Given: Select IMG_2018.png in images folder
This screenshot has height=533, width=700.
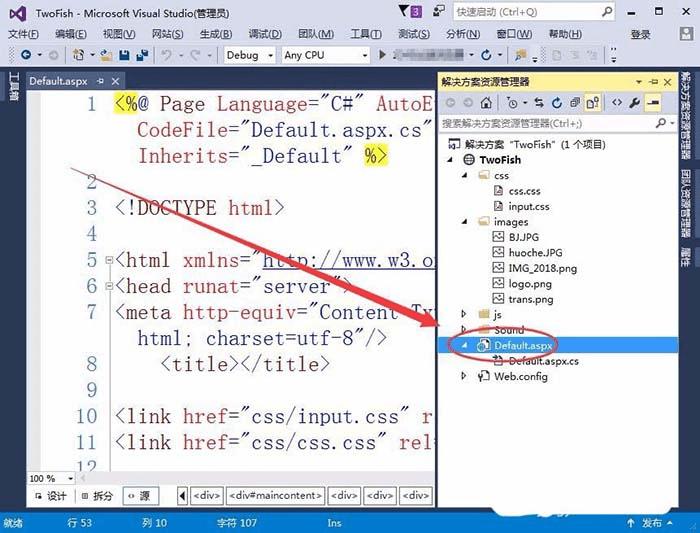Looking at the screenshot, I should tap(542, 268).
